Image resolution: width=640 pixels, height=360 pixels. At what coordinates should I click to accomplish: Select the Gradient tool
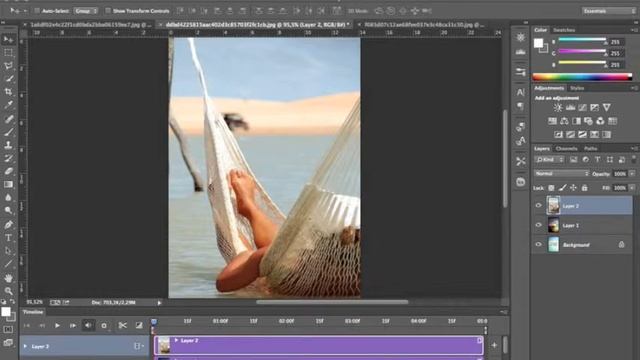point(8,184)
